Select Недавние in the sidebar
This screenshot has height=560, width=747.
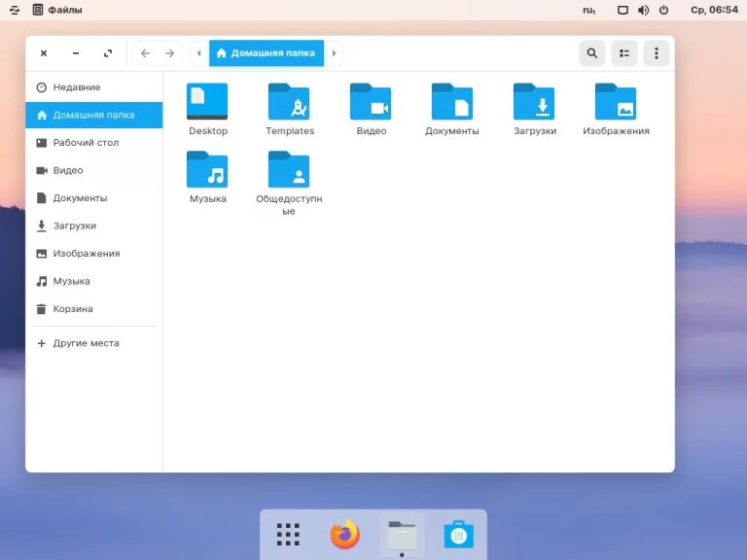click(76, 87)
